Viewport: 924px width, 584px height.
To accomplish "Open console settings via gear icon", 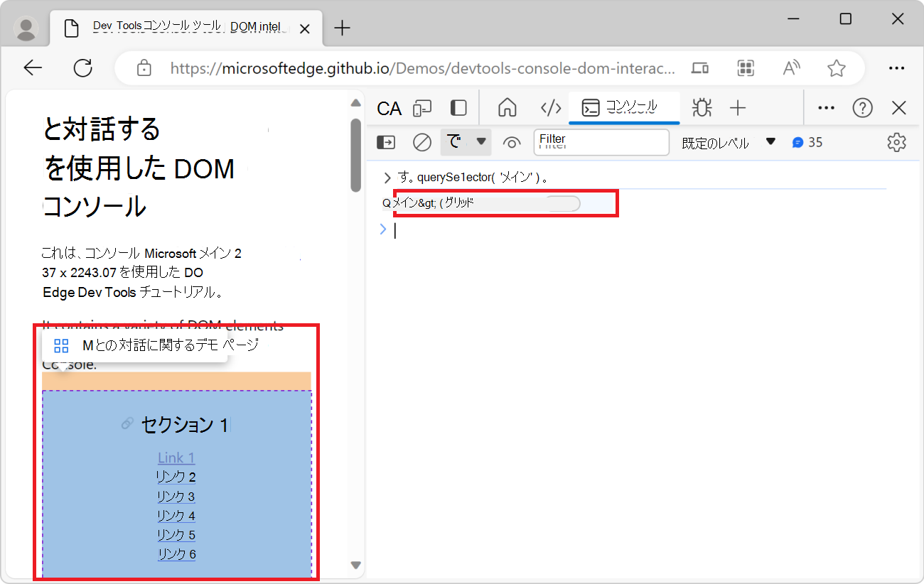I will pyautogui.click(x=896, y=142).
